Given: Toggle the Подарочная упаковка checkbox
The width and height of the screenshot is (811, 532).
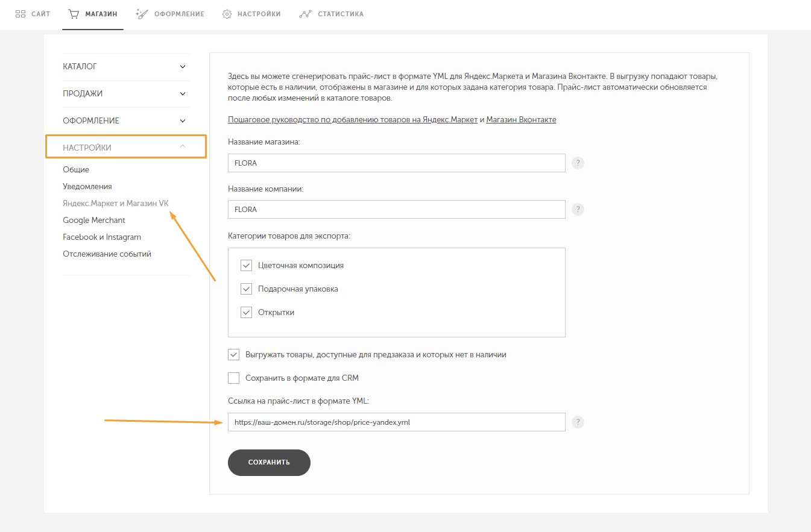Looking at the screenshot, I should point(246,289).
